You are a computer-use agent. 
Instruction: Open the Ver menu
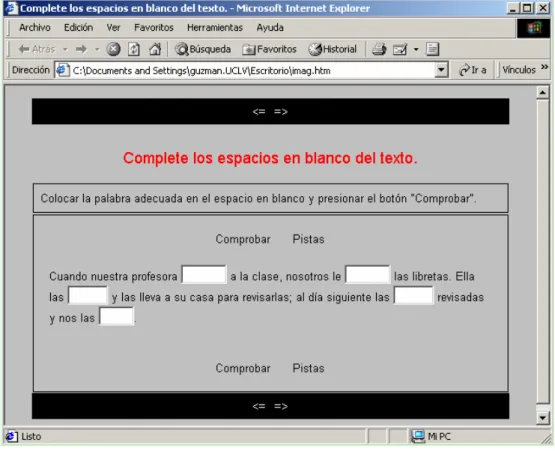coord(113,27)
